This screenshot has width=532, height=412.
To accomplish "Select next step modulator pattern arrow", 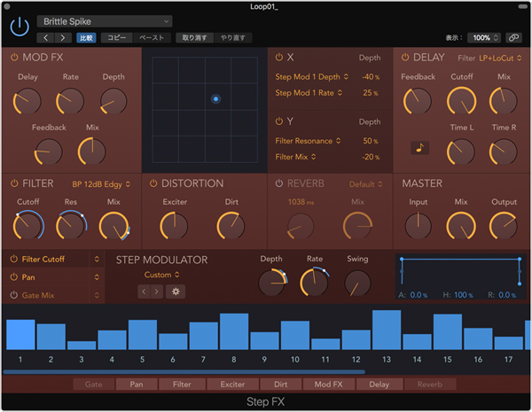I will coord(156,292).
